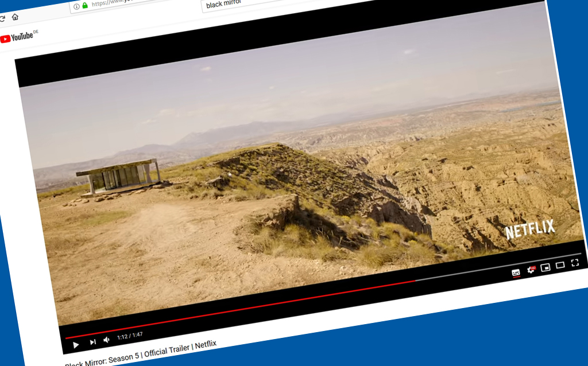The height and width of the screenshot is (366, 588).
Task: Activate the miniplayer icon
Action: [546, 267]
